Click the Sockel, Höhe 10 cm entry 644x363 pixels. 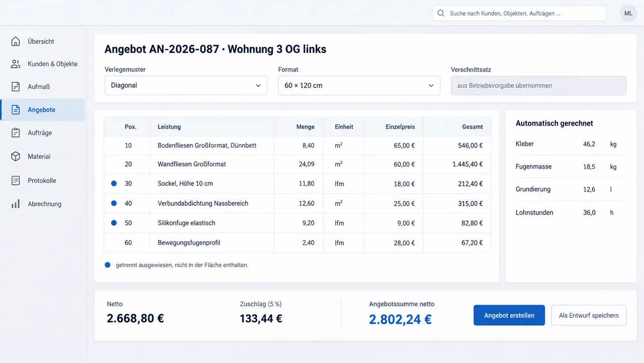click(x=185, y=183)
